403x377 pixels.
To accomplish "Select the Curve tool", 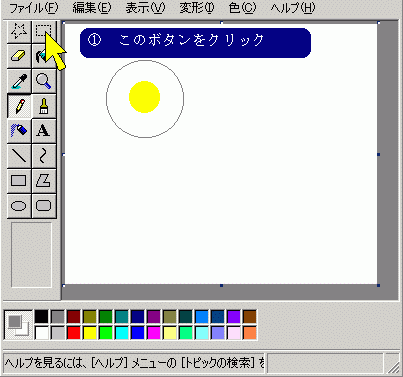I will tap(44, 156).
